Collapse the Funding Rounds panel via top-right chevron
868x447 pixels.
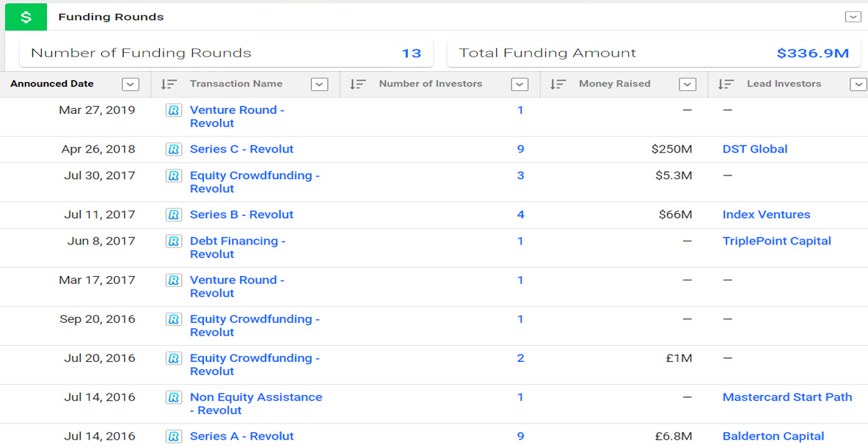click(853, 16)
